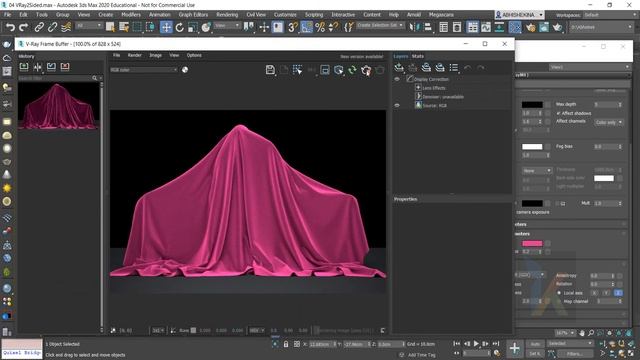Screen dimensions: 640x360
Task: Select the Local axis radio button
Action: [559, 293]
